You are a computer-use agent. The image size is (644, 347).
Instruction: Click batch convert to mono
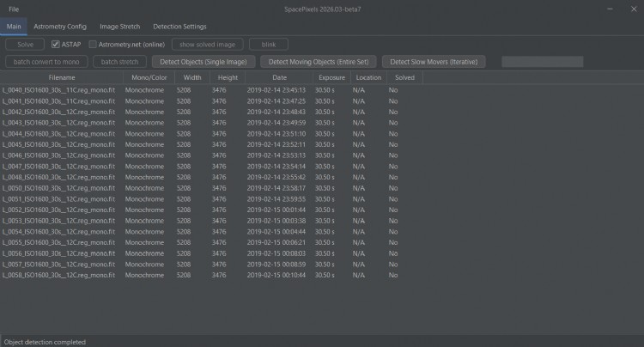pyautogui.click(x=45, y=62)
